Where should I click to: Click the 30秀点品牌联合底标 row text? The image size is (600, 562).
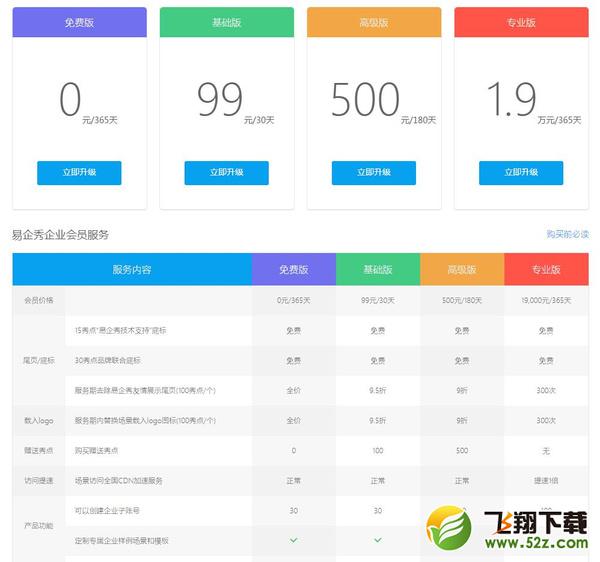(108, 360)
